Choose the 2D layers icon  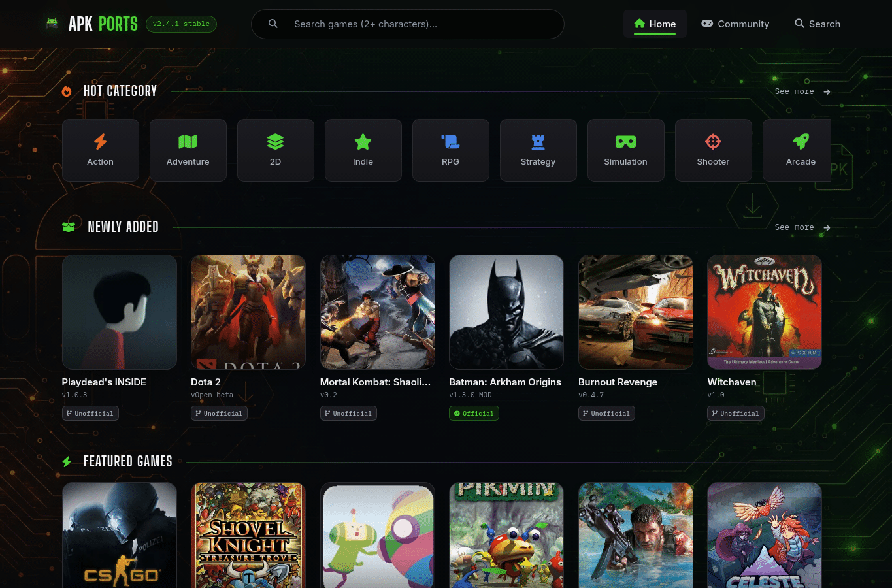click(275, 141)
